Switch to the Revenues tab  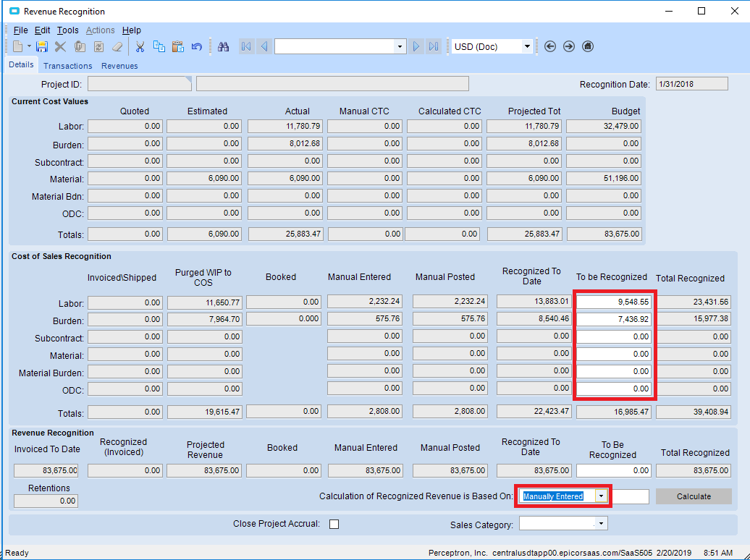[x=119, y=66]
